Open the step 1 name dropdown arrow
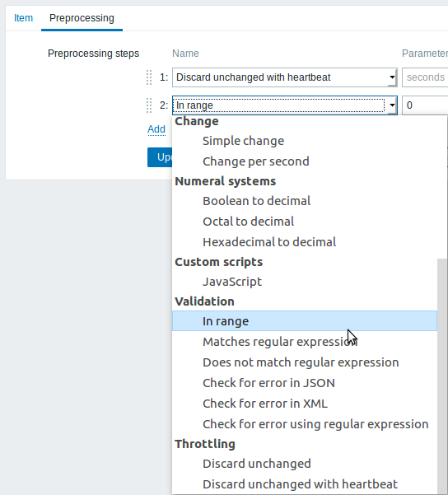Screen dimensions: 448x495 [x=392, y=77]
